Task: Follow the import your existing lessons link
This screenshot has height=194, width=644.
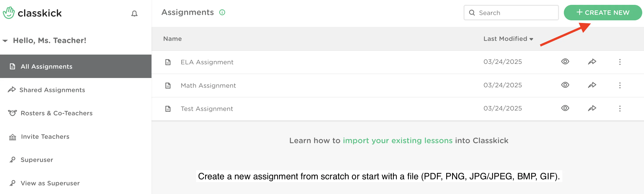Action: click(398, 141)
